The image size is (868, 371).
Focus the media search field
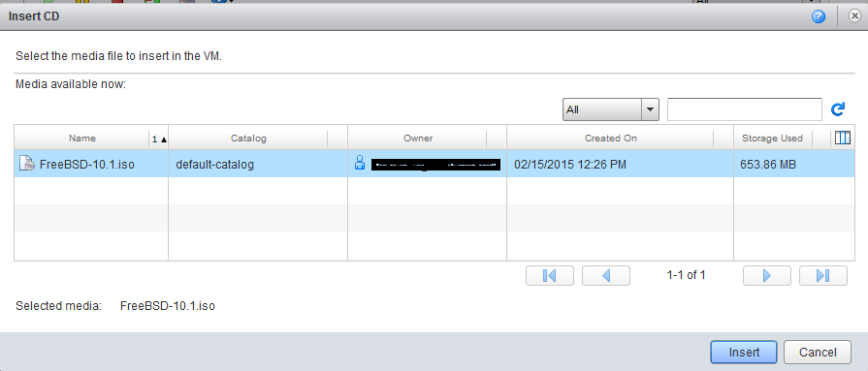pyautogui.click(x=745, y=109)
